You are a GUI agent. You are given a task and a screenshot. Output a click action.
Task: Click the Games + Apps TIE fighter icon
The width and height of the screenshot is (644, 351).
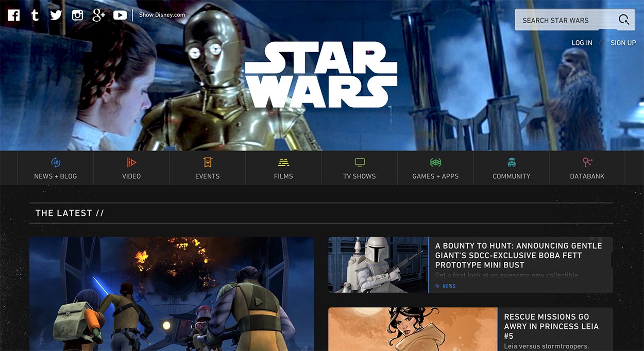[x=435, y=162]
